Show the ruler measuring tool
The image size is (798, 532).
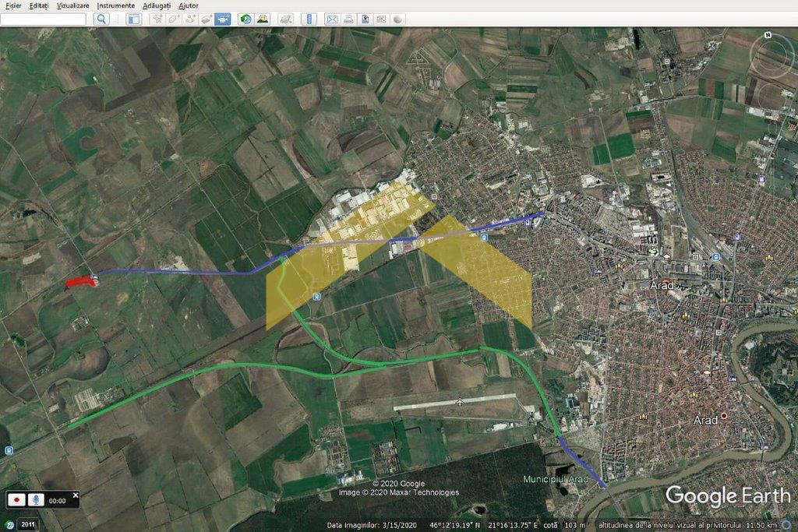point(309,19)
